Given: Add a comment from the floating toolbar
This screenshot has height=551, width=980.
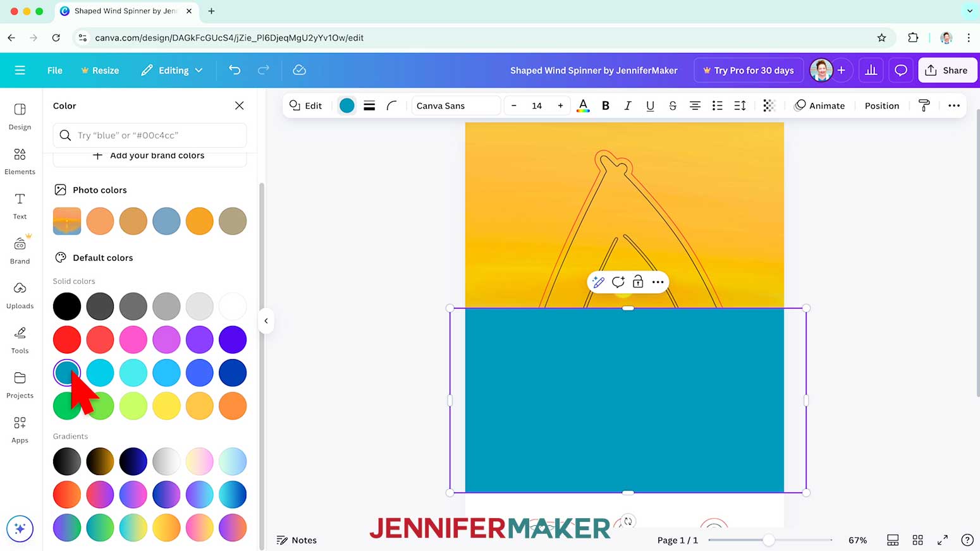Looking at the screenshot, I should point(618,282).
